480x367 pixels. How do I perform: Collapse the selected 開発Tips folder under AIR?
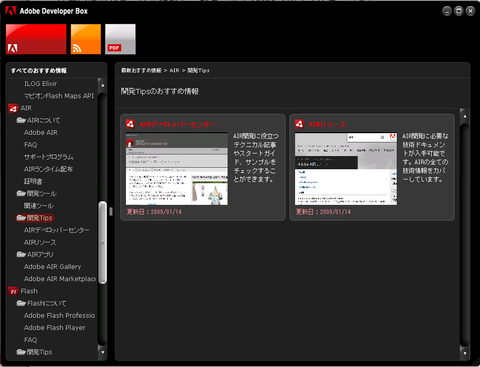[21, 218]
